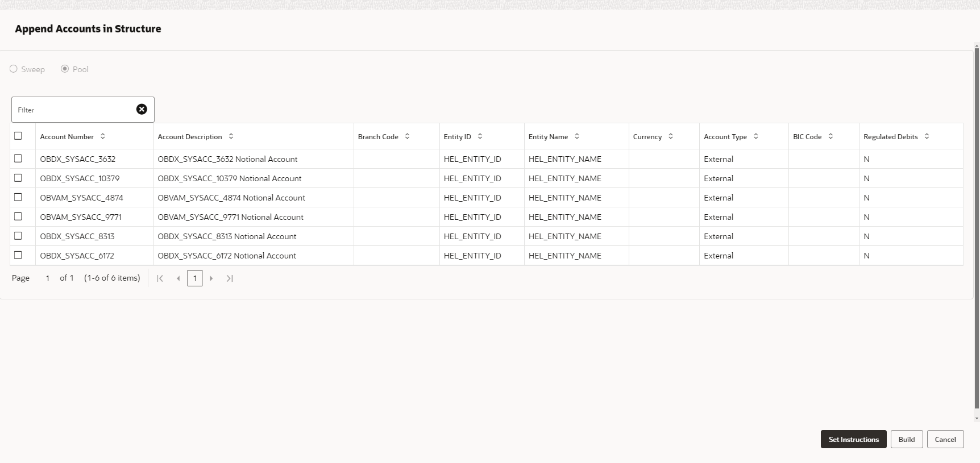Go to next page of results
This screenshot has height=463, width=980.
(x=211, y=278)
